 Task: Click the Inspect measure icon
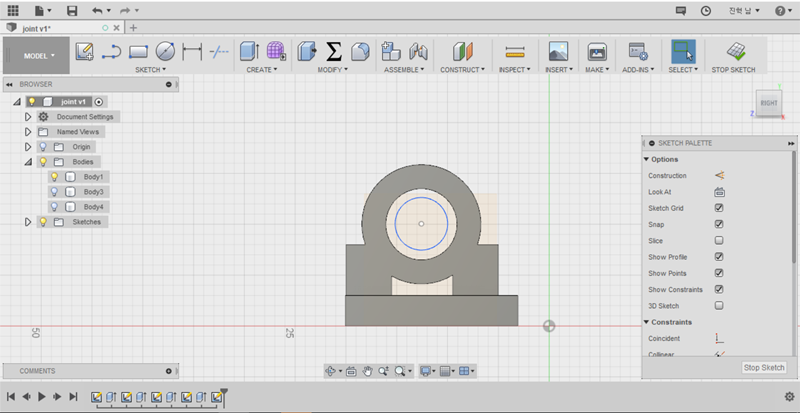point(515,51)
